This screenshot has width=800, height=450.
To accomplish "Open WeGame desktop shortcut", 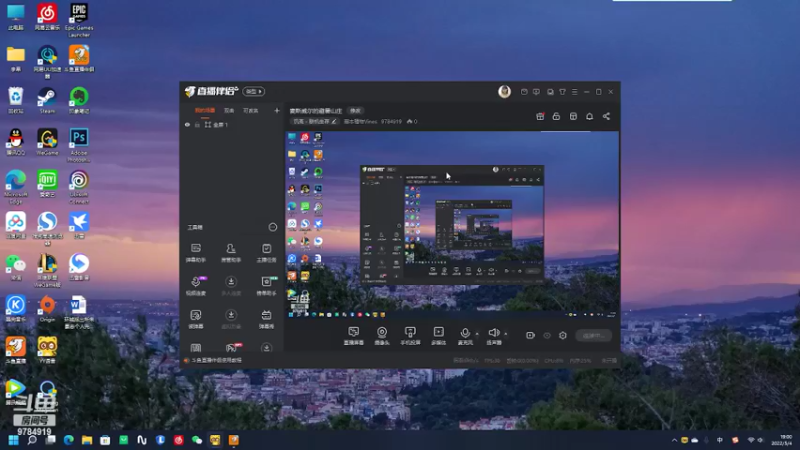I will coord(47,142).
